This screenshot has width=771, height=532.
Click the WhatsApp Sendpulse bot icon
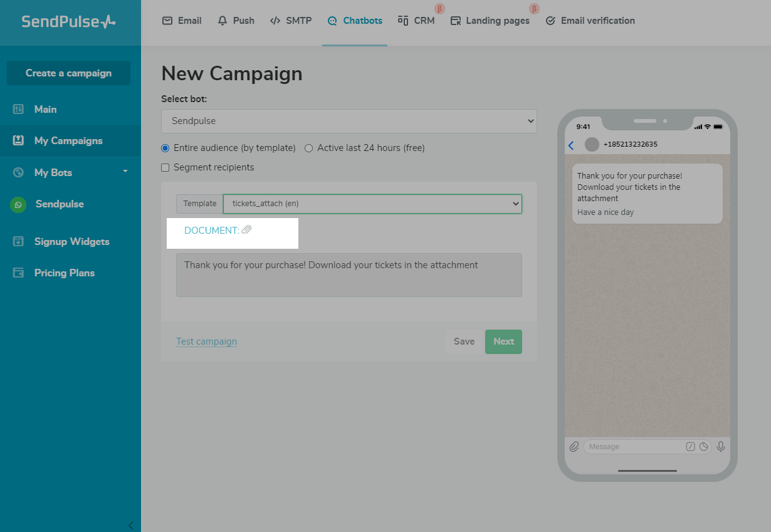point(18,204)
